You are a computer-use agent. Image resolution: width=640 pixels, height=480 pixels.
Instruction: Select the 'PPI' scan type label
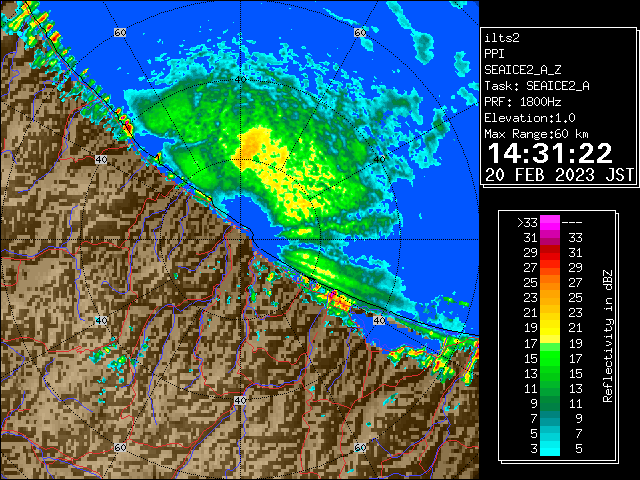(494, 54)
